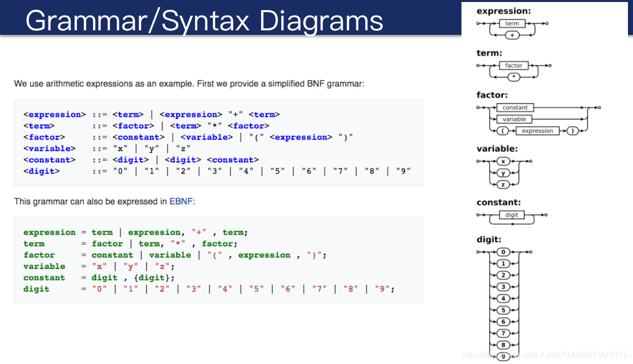Viewport: 633px width, 364px height.
Task: Click the "6" node in digit diagram
Action: pyautogui.click(x=503, y=322)
